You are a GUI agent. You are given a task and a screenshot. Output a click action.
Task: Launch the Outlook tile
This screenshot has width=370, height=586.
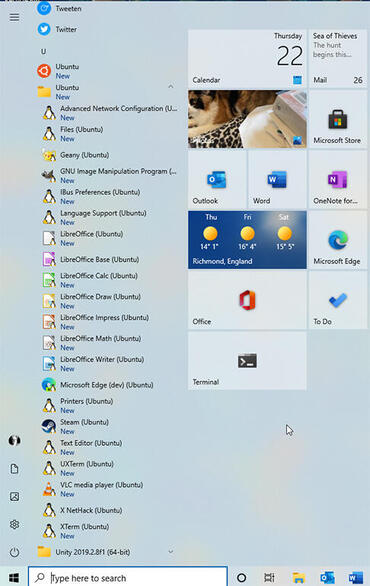pos(217,179)
